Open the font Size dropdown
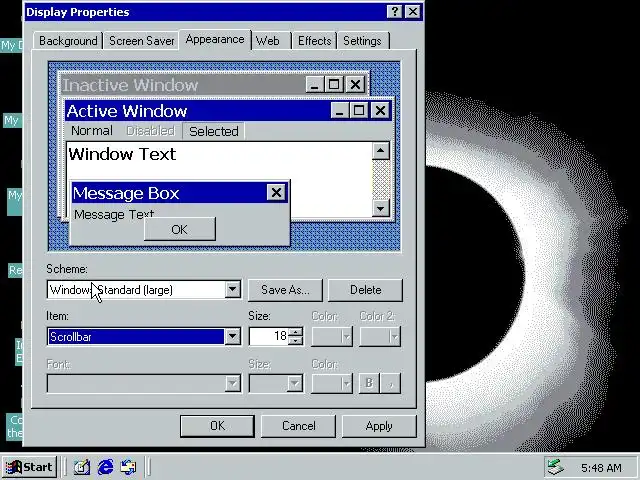 [295, 384]
